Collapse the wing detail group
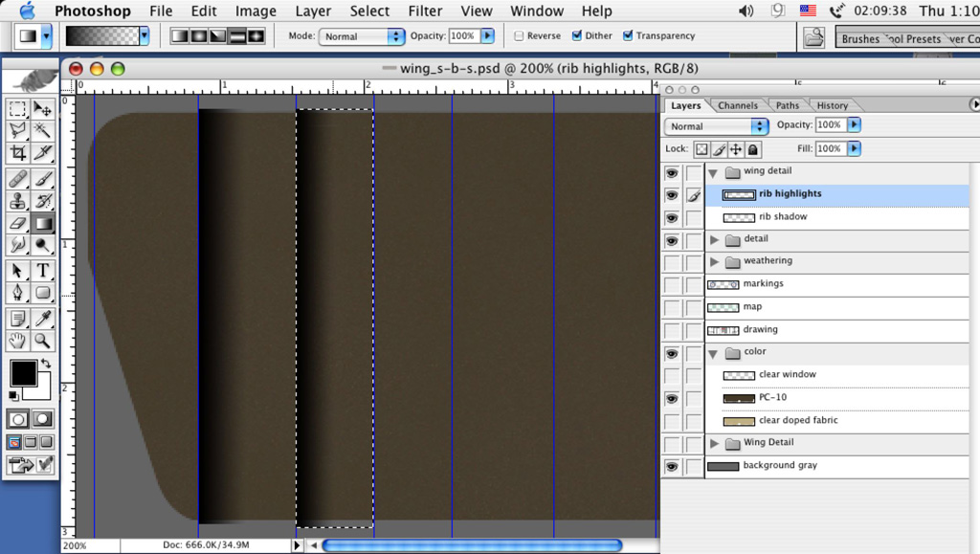 pyautogui.click(x=713, y=173)
